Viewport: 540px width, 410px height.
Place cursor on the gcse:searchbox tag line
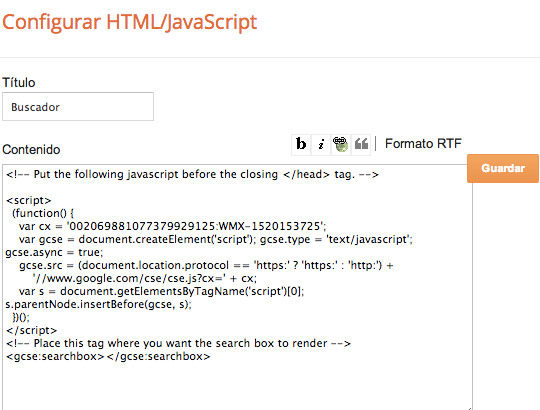(x=108, y=356)
